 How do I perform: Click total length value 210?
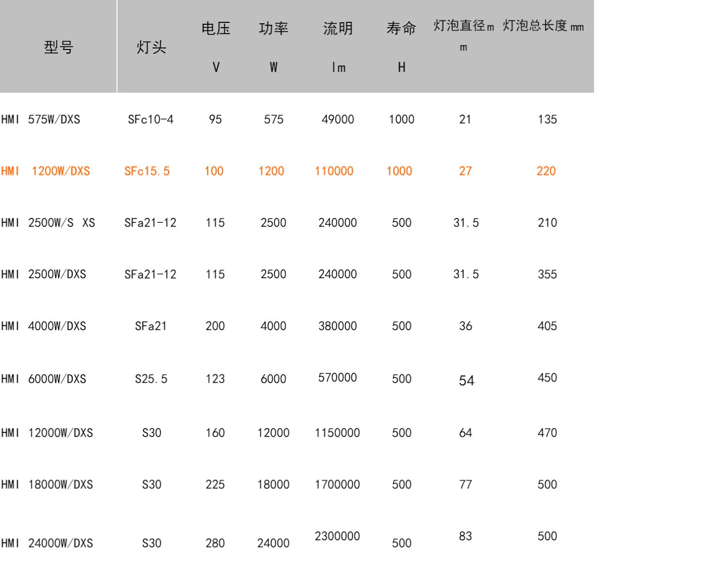click(x=547, y=223)
